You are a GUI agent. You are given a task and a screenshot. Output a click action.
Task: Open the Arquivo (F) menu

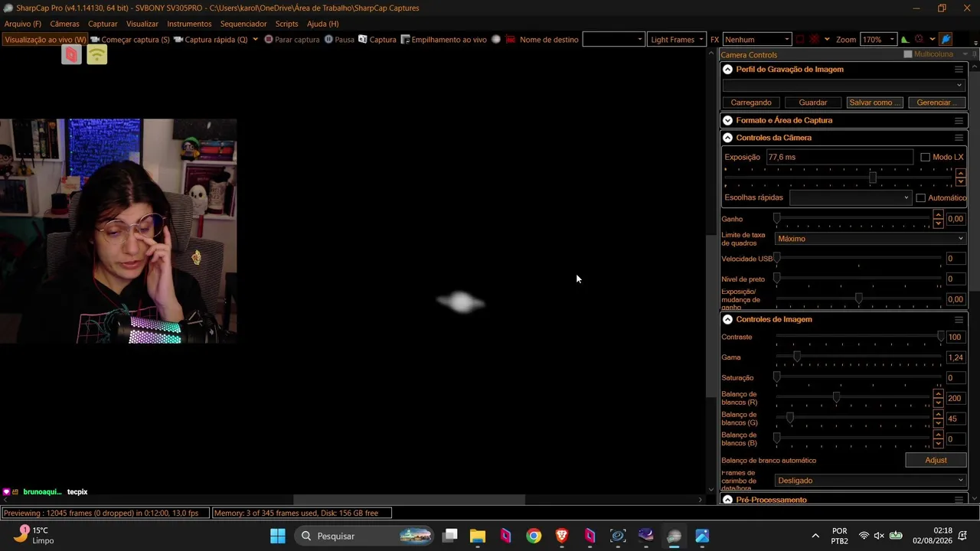pos(23,24)
